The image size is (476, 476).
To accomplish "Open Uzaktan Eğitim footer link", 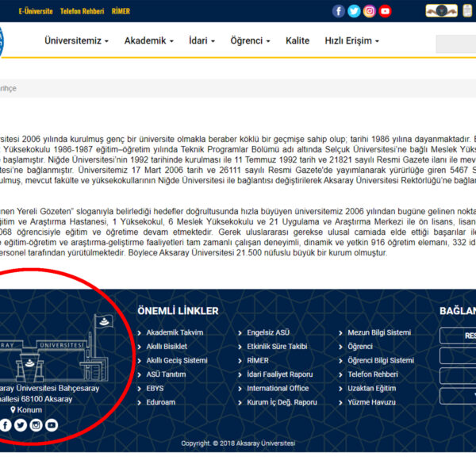I will (x=371, y=389).
